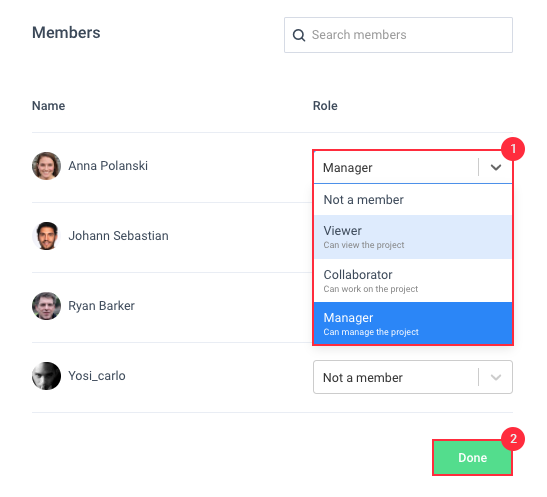Collapse Anna Polanski's role dropdown chevron

coord(496,167)
